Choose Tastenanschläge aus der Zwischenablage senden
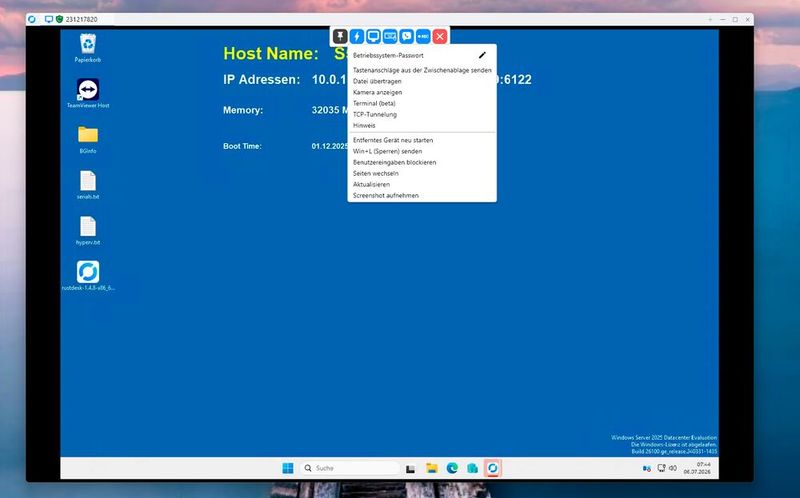The image size is (800, 498). click(422, 70)
